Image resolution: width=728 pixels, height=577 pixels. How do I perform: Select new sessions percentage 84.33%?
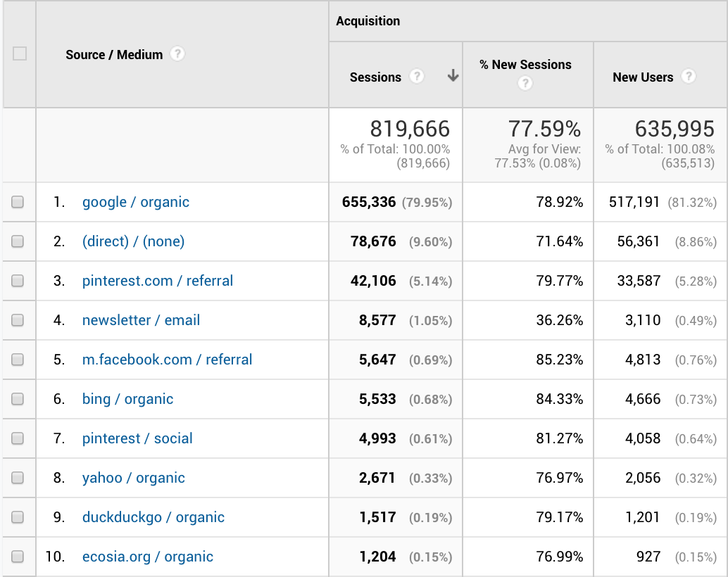tap(560, 399)
